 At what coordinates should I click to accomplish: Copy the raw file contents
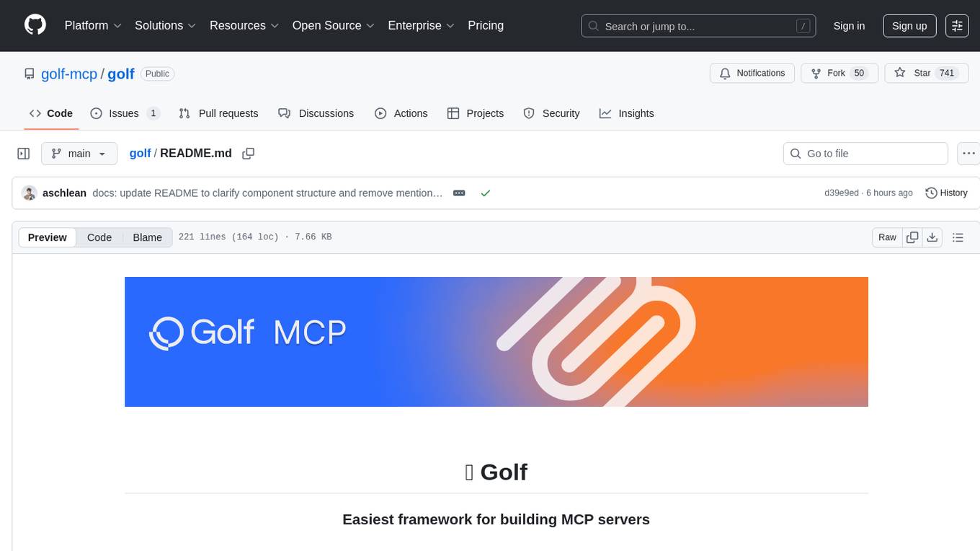pyautogui.click(x=912, y=237)
